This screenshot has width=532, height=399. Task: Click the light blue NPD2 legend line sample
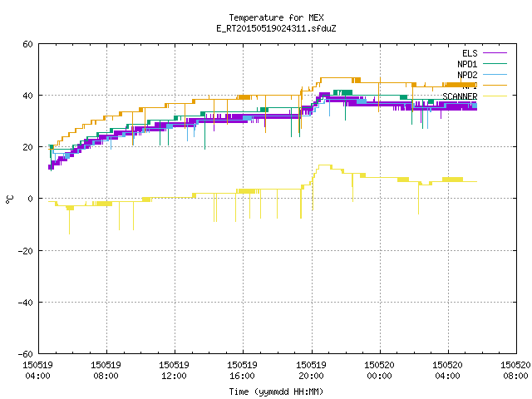pos(495,75)
